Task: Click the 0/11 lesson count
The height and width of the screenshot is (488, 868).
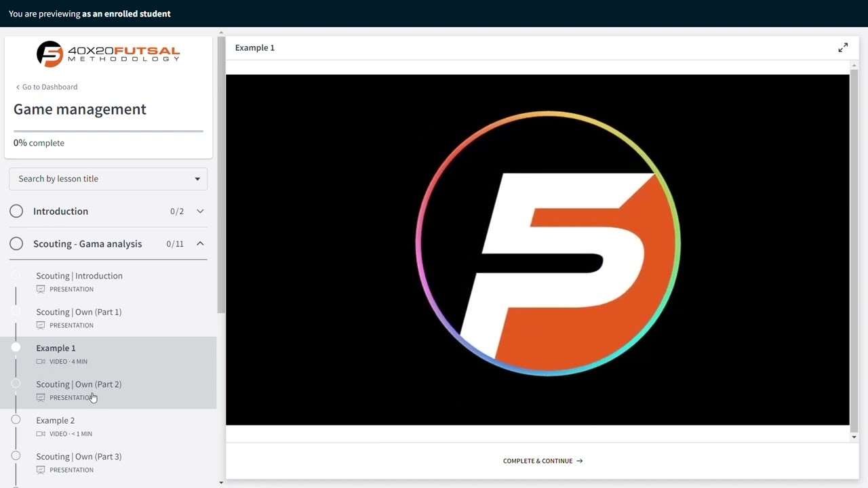Action: (175, 244)
